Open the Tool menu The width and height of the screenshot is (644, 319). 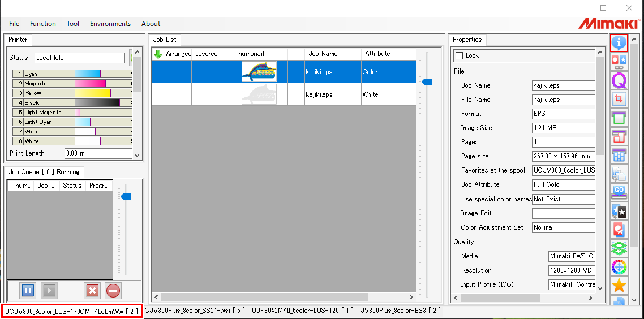pyautogui.click(x=72, y=24)
